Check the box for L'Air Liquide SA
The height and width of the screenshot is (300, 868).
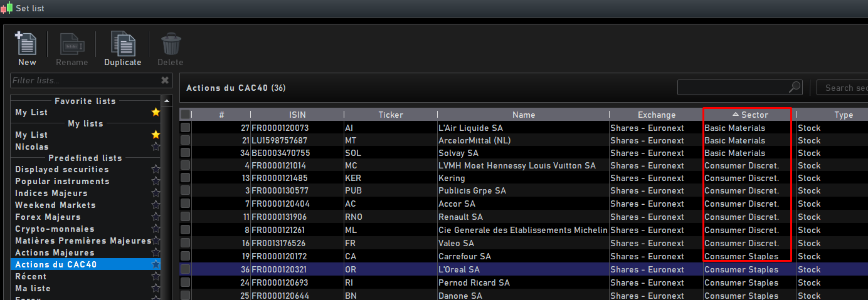click(x=185, y=128)
